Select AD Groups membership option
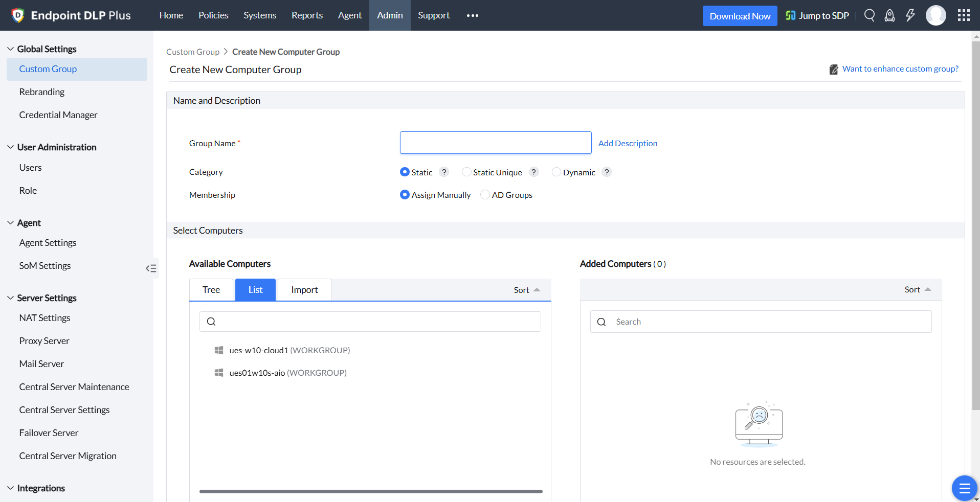 point(485,195)
